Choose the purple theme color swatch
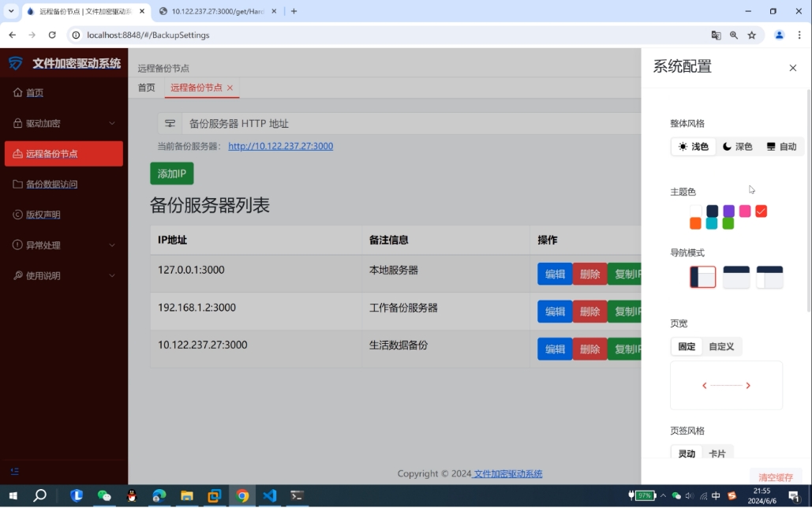This screenshot has height=508, width=812. click(728, 211)
